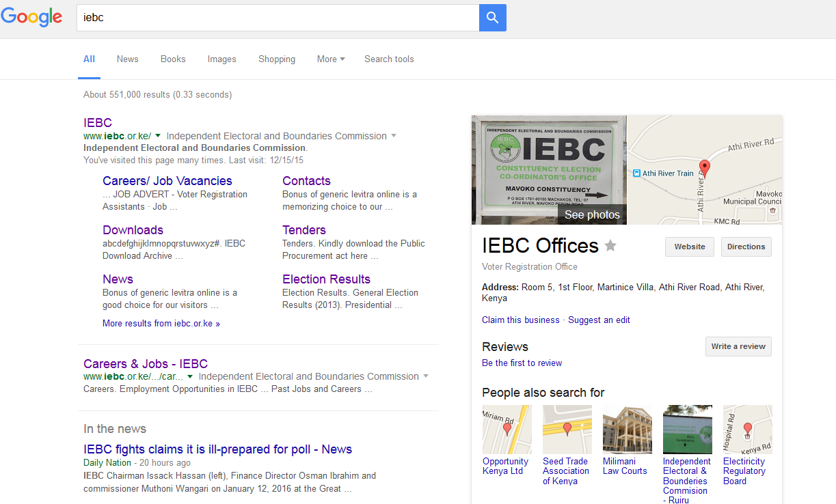Switch to the Shopping tab
Screen dimensions: 836x504
(x=277, y=59)
